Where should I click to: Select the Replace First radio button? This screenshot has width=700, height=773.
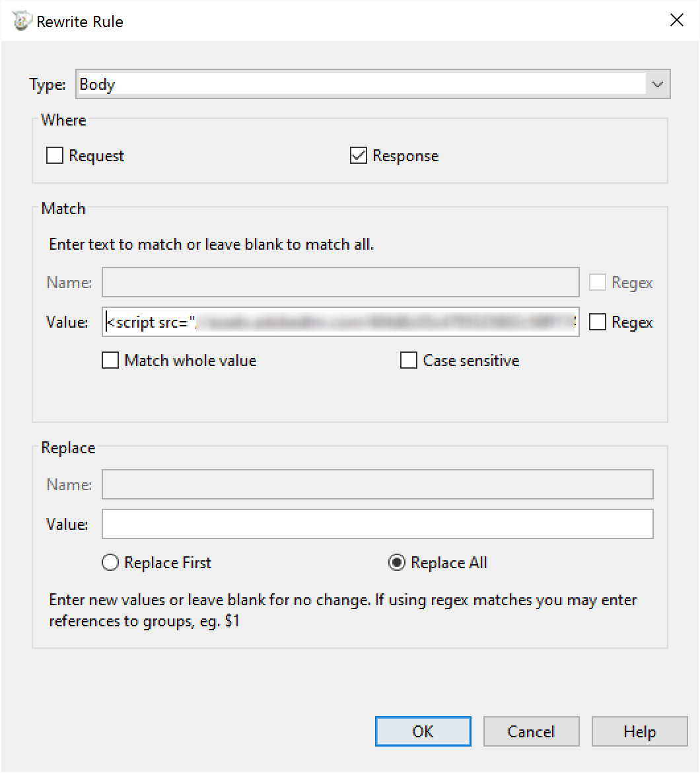[x=110, y=563]
